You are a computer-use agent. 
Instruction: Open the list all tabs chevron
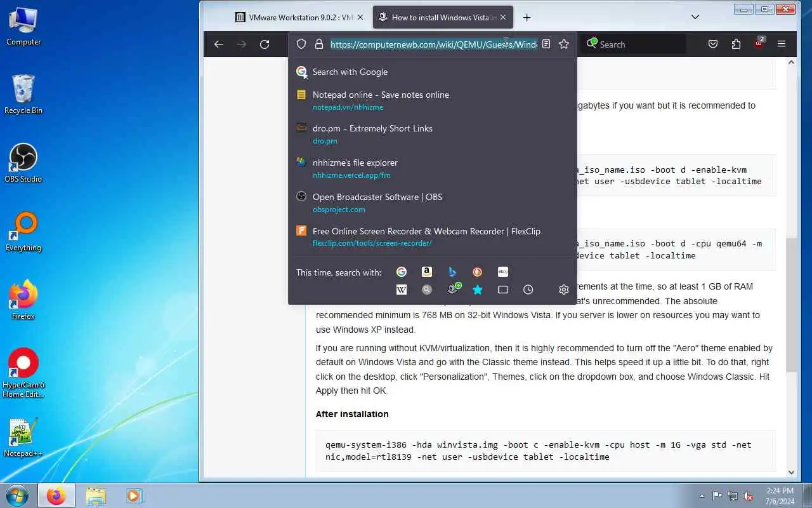[695, 17]
